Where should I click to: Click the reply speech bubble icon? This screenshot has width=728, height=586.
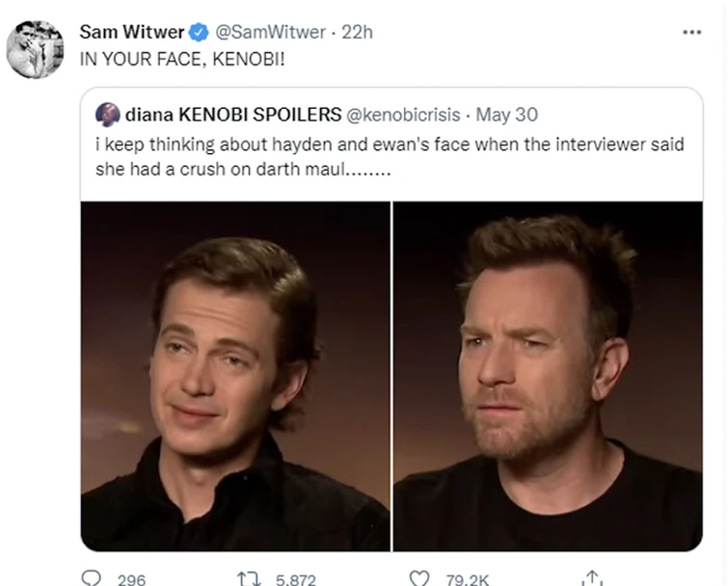pos(93,577)
